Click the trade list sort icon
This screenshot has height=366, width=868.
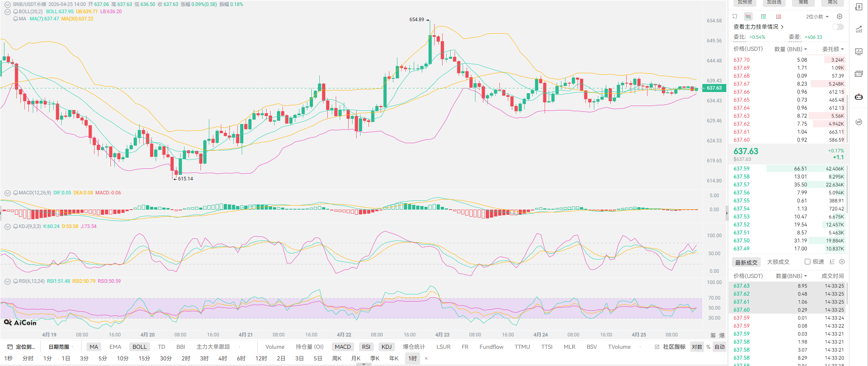832,262
